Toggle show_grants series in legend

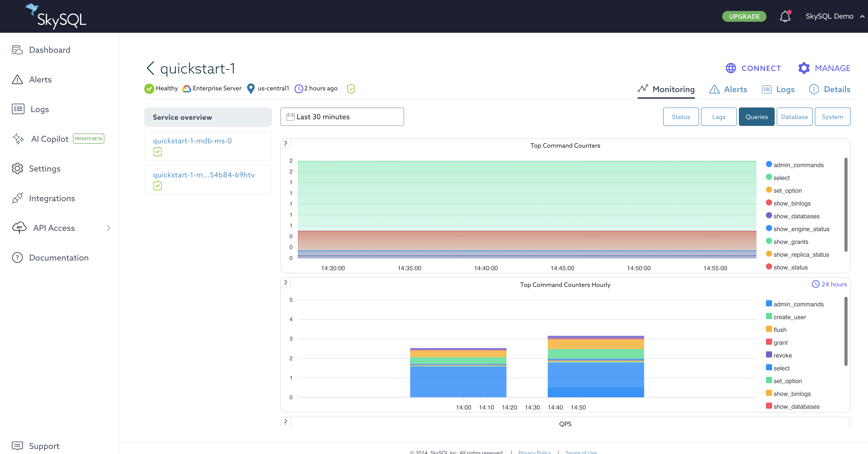[787, 242]
